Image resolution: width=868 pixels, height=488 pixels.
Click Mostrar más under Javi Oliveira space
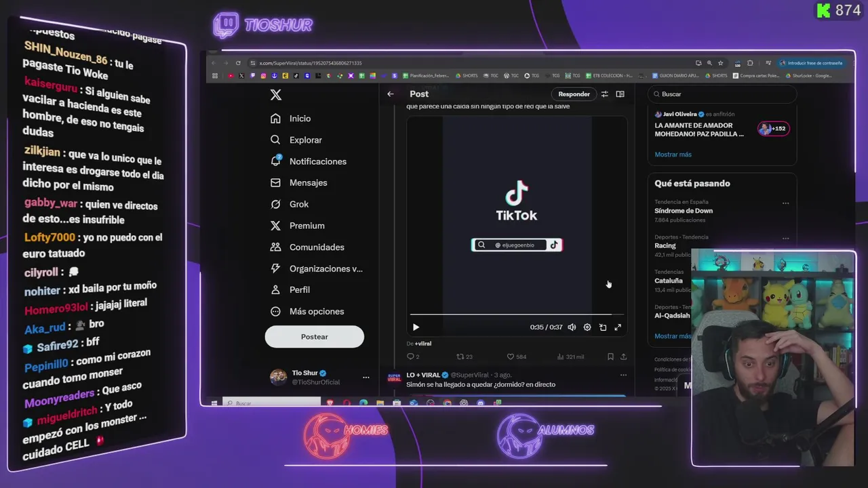click(x=673, y=155)
